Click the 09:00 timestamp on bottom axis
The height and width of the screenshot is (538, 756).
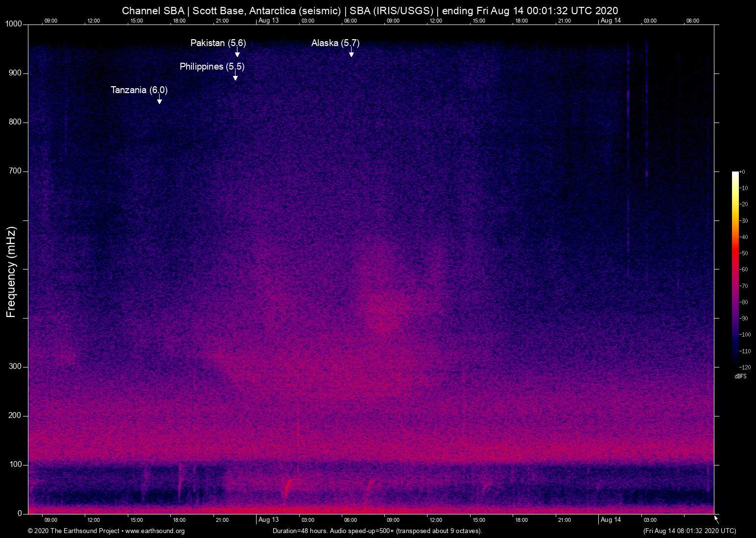tap(50, 520)
